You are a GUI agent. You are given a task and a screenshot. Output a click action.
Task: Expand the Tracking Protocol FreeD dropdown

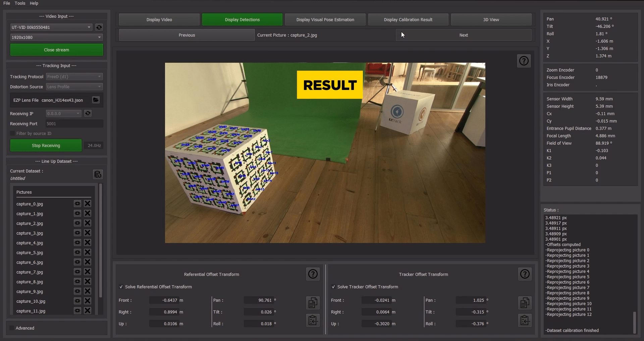pos(74,77)
